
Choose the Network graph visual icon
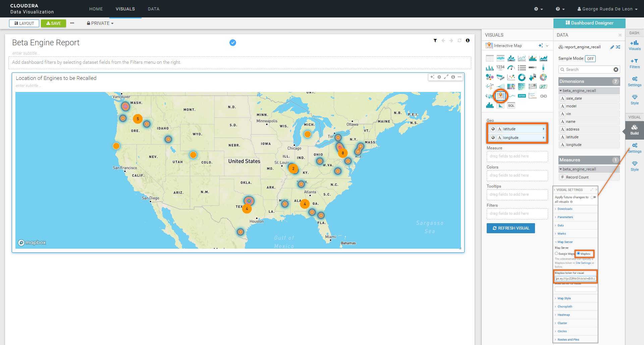(490, 87)
